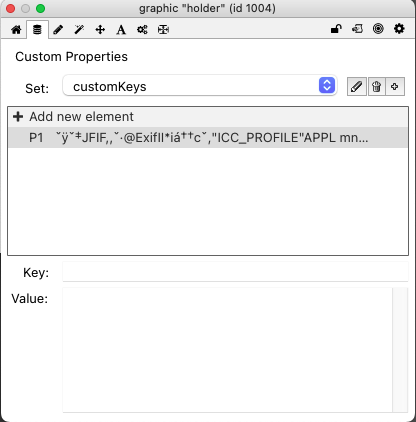The image size is (416, 422).
Task: Click the select object arrow icon
Action: [357, 29]
